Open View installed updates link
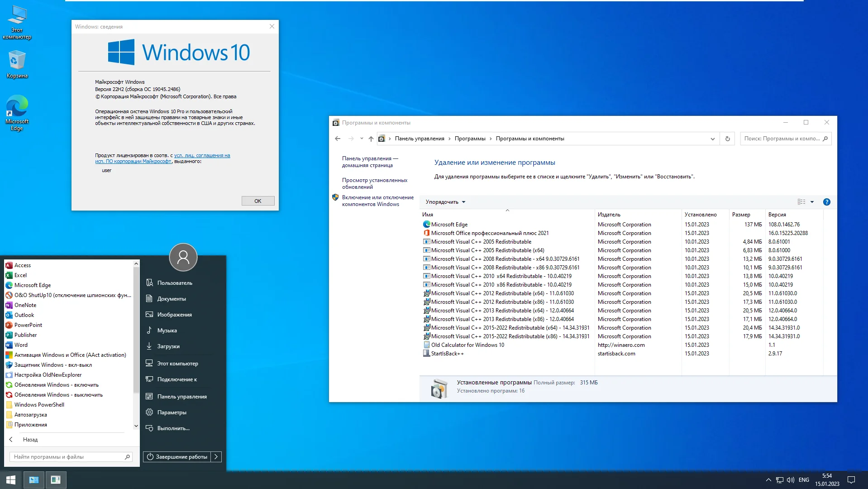 pyautogui.click(x=375, y=183)
